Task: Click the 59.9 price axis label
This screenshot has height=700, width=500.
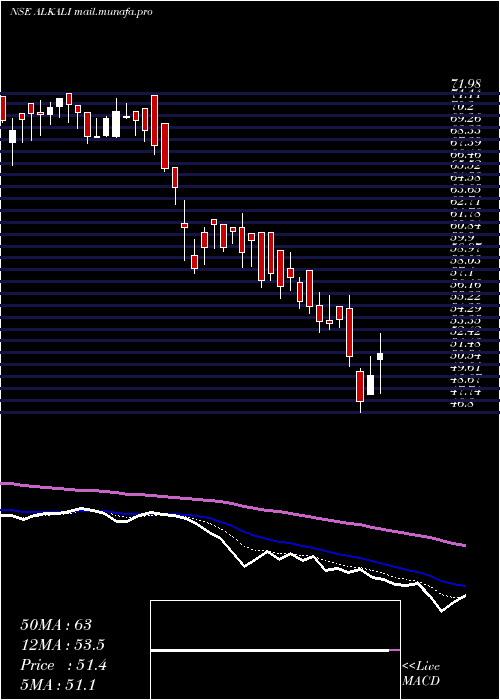Action: (462, 238)
